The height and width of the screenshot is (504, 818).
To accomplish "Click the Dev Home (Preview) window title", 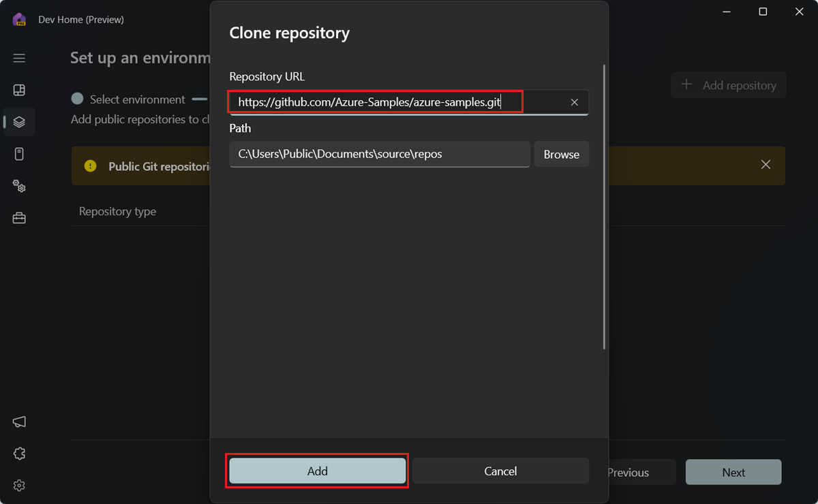I will pyautogui.click(x=81, y=20).
